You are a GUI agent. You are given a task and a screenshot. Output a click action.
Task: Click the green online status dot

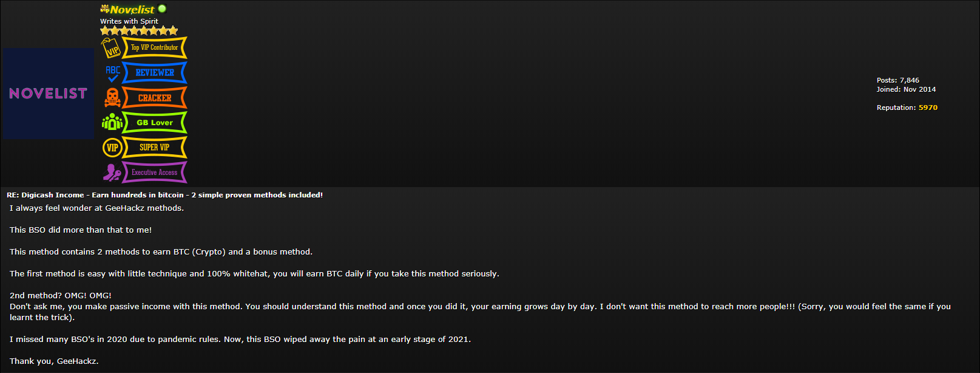(x=162, y=9)
